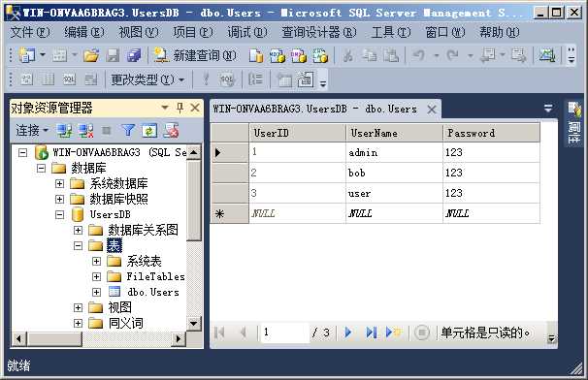588x380 pixels.
Task: Collapse the WIN-ONVAA6BRAG3 server node
Action: click(23, 152)
